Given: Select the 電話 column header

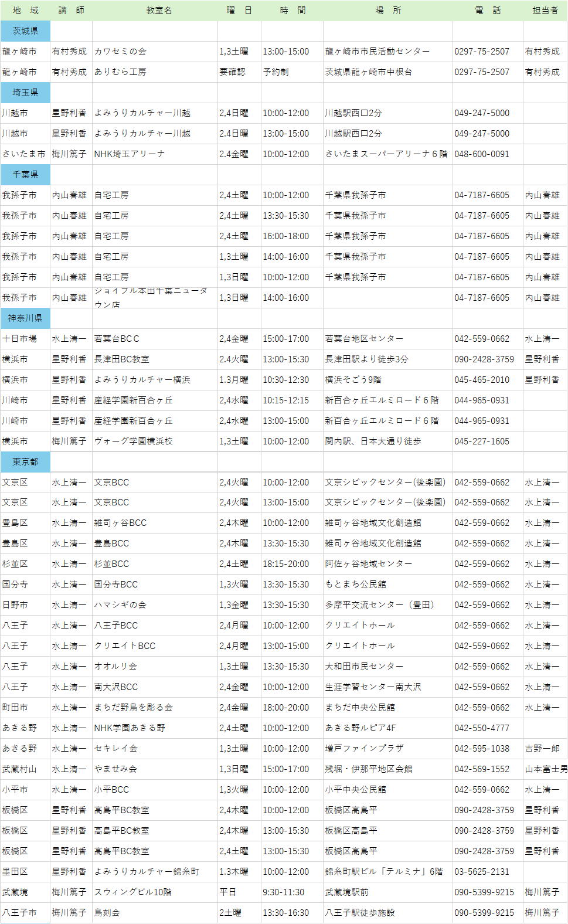Looking at the screenshot, I should tap(488, 11).
